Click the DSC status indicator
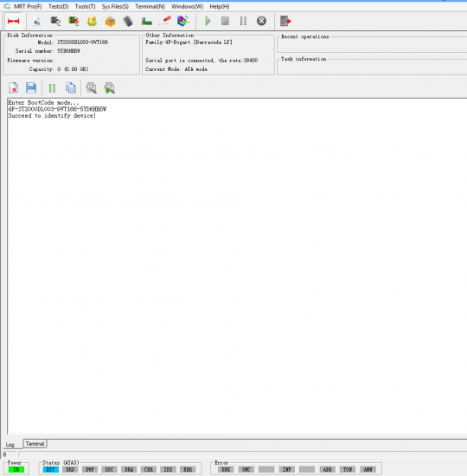Screen dimensions: 467x476 [109, 469]
